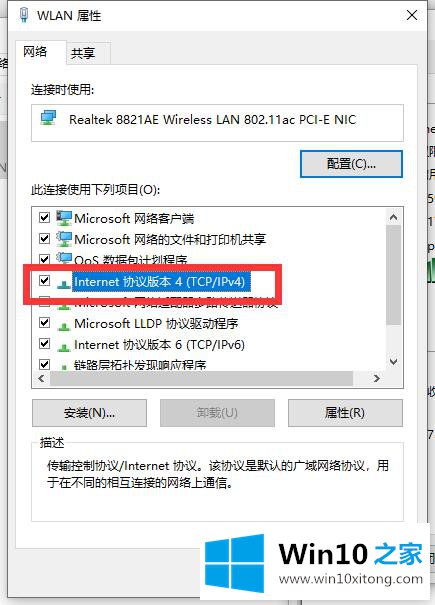
Task: Click the Internet 协议版本 4 protocol icon
Action: click(64, 284)
